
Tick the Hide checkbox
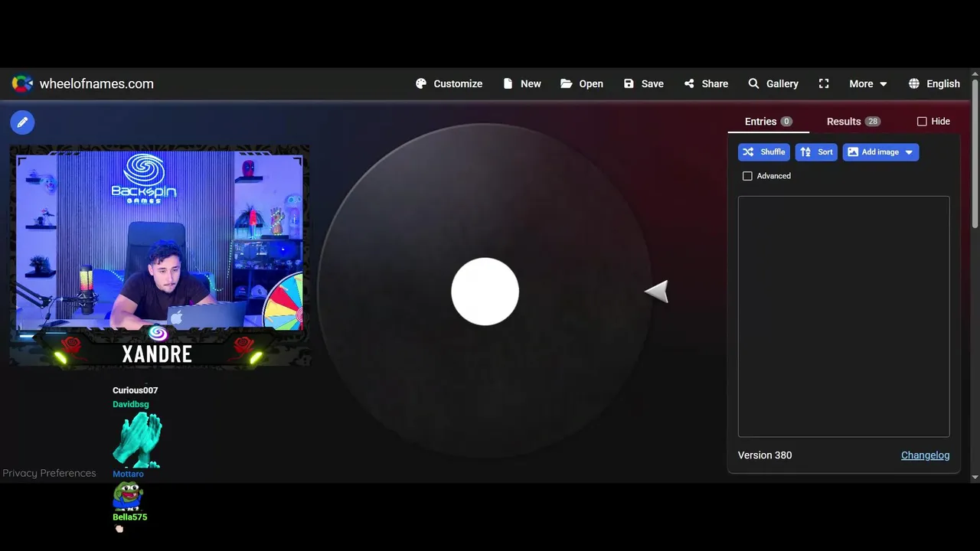[x=922, y=122]
